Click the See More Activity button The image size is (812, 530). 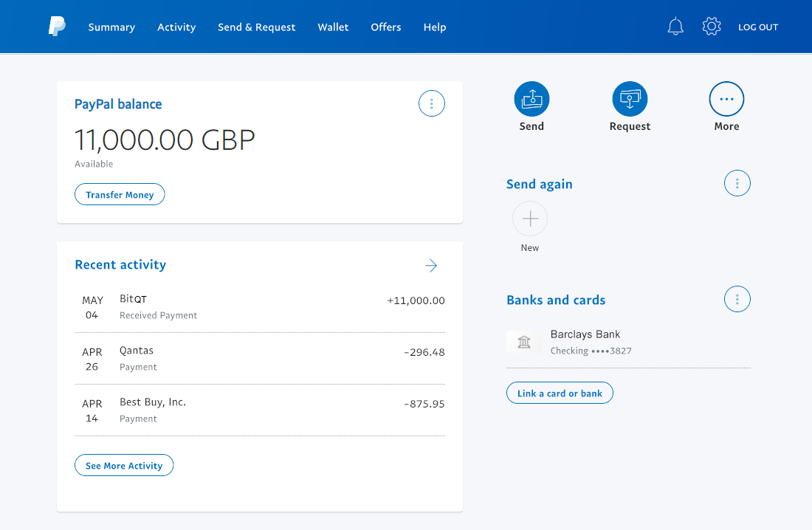(124, 465)
